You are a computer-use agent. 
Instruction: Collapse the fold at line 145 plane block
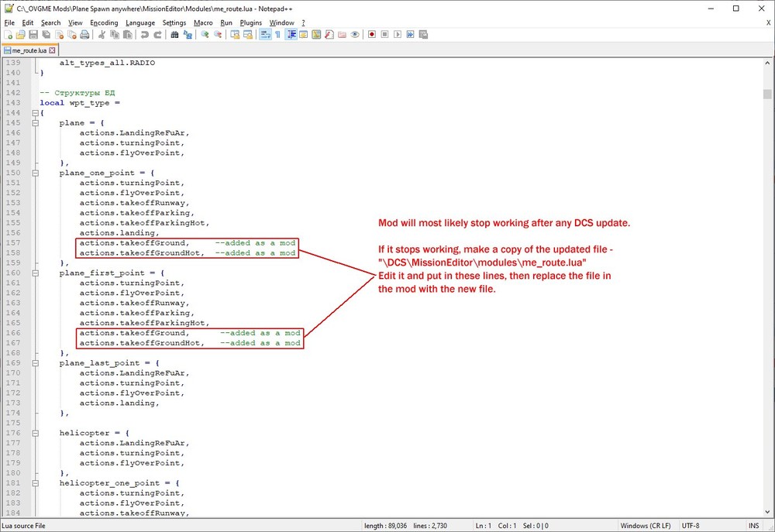point(34,123)
